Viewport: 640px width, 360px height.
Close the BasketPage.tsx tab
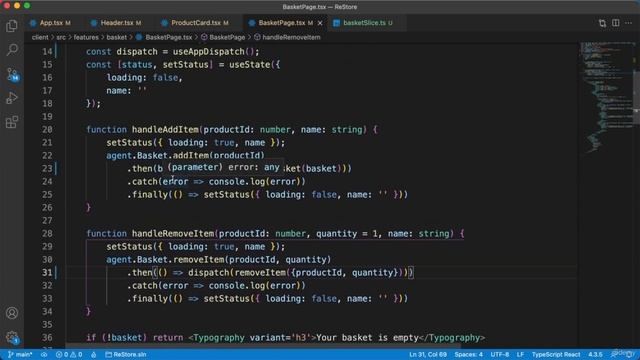point(320,23)
